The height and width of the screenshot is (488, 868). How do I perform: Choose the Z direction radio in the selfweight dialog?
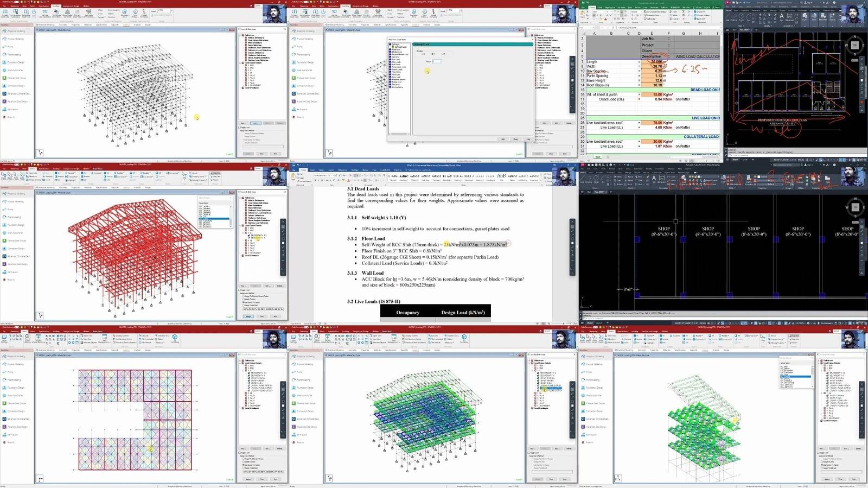[x=443, y=54]
